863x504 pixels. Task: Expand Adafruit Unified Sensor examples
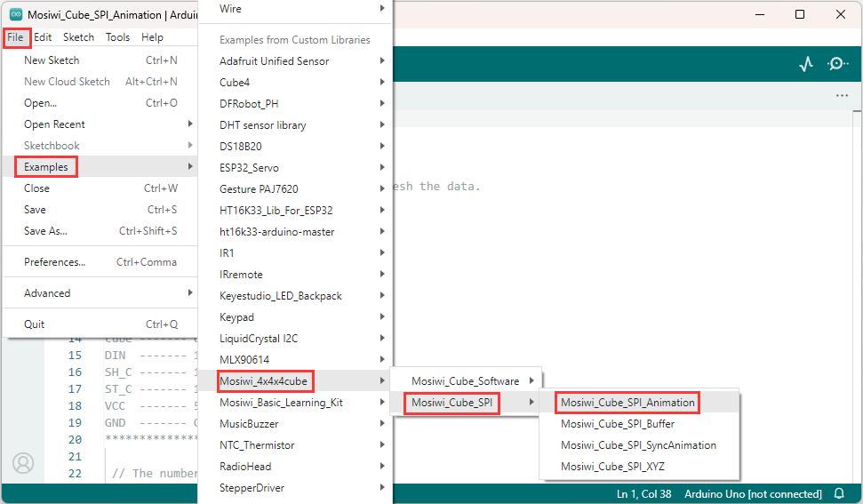(x=296, y=61)
